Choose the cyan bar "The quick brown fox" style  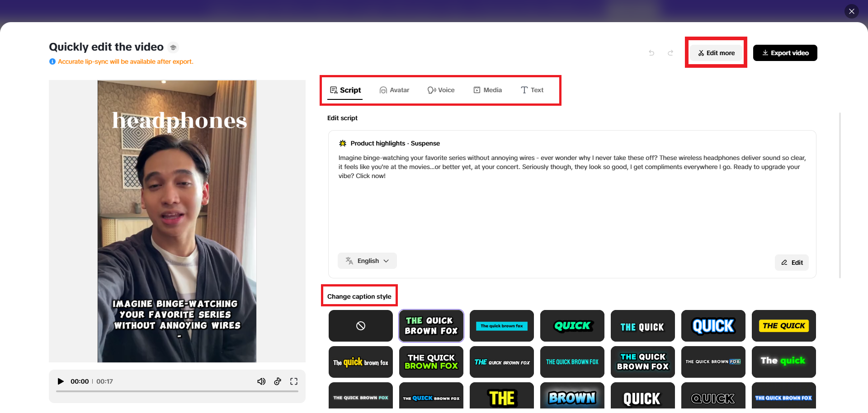tap(502, 326)
